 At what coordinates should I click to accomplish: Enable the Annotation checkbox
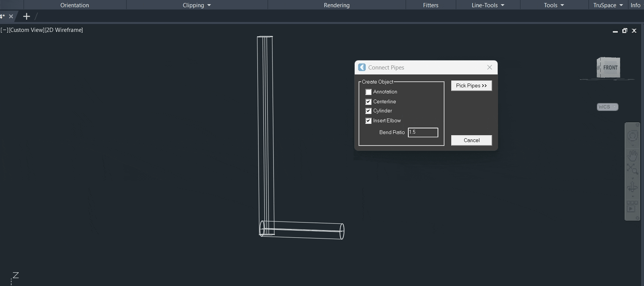pyautogui.click(x=368, y=92)
